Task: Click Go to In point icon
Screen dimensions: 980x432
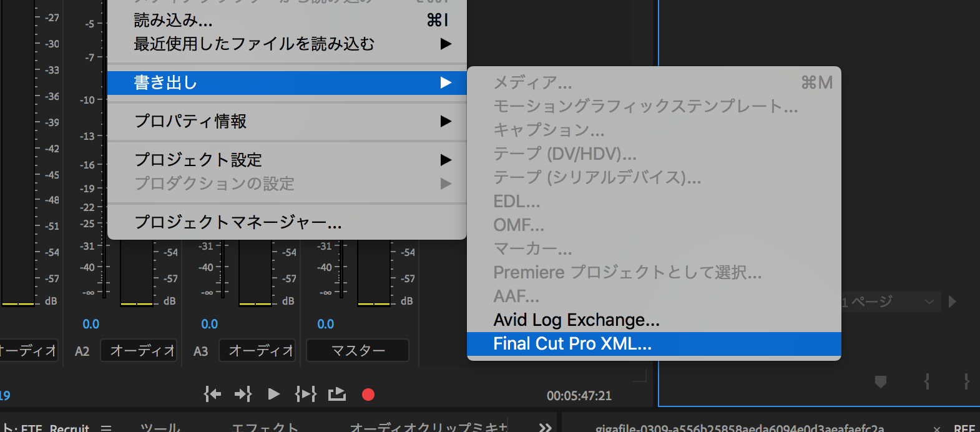Action: [213, 394]
